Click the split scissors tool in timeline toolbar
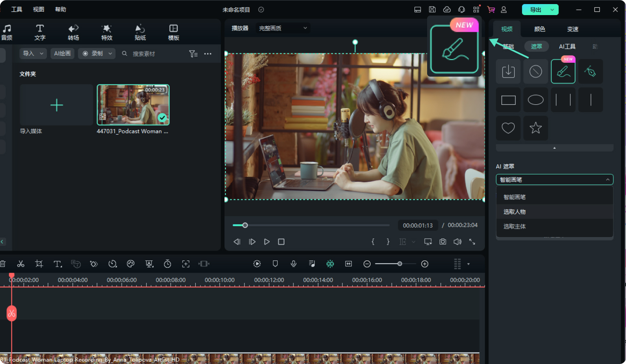626x364 pixels. pyautogui.click(x=21, y=264)
